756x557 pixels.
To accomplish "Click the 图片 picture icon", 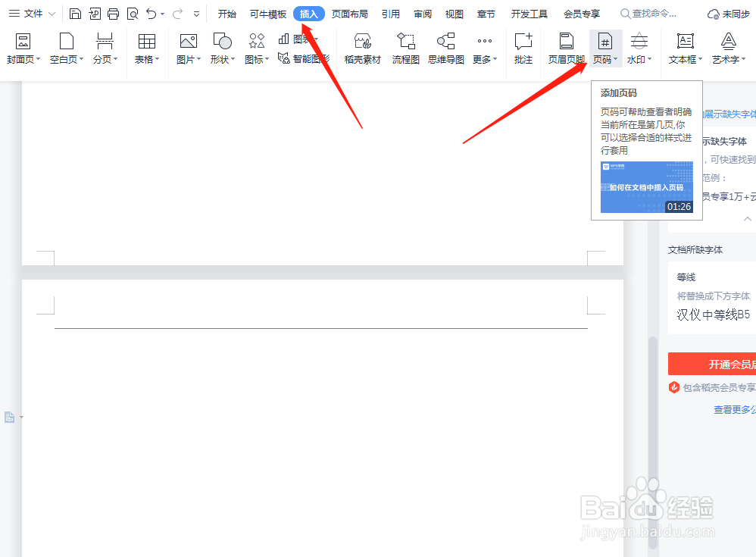I will tap(188, 42).
